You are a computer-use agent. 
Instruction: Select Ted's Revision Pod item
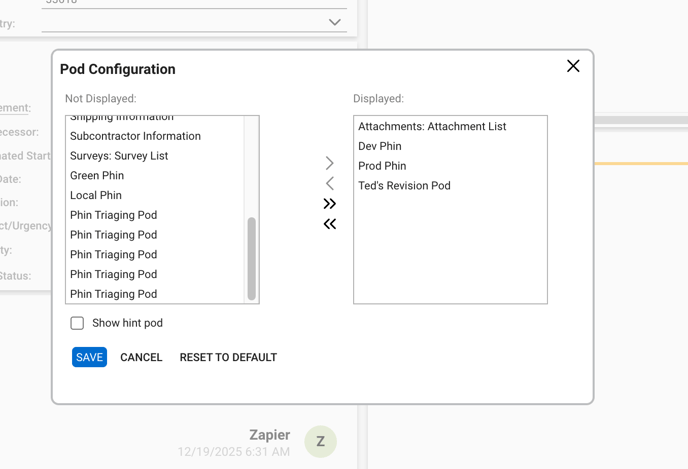(404, 186)
